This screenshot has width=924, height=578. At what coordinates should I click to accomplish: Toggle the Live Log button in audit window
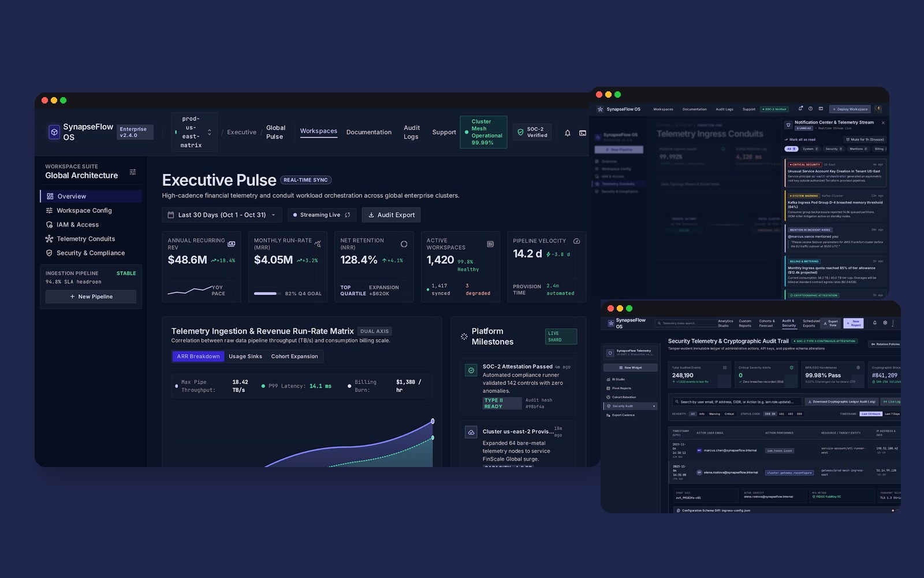tap(891, 402)
